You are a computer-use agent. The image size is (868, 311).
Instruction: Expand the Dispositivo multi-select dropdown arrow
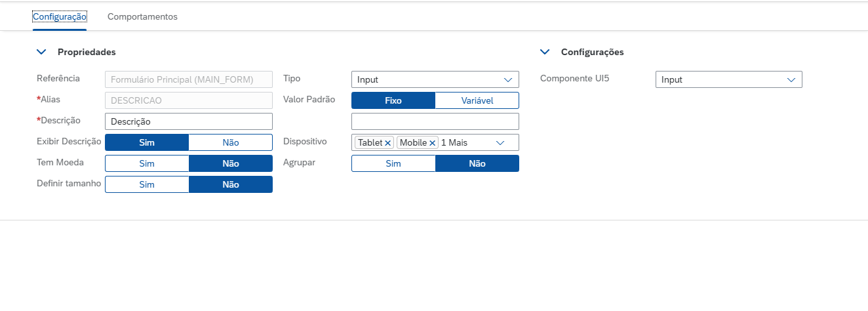pyautogui.click(x=501, y=142)
